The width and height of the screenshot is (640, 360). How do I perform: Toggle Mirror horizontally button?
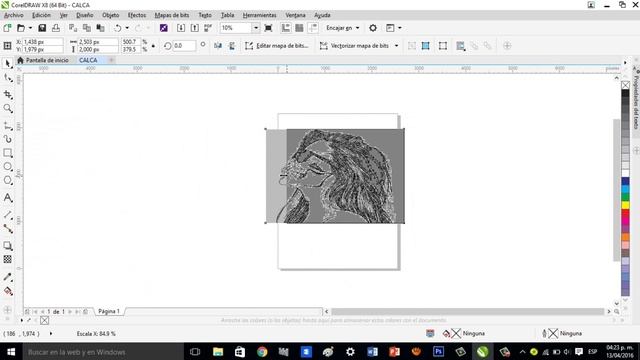click(218, 46)
